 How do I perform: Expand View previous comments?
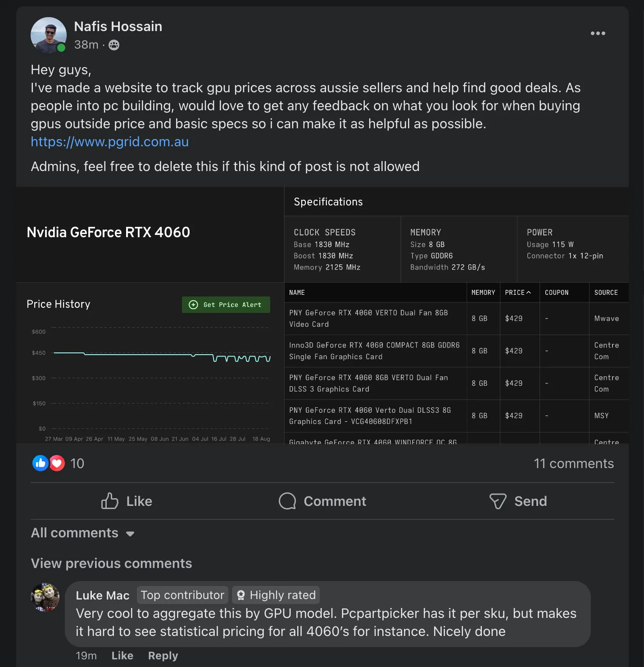111,563
